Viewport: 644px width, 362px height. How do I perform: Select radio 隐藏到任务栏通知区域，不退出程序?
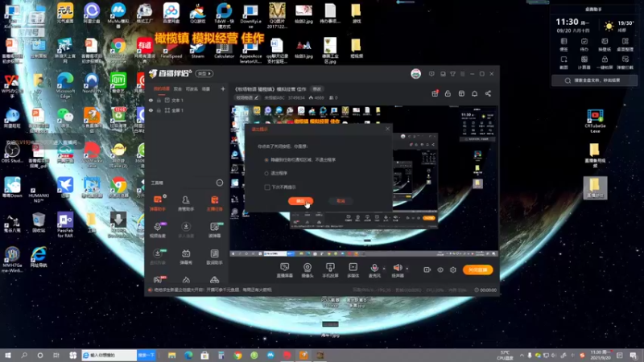[x=266, y=159]
